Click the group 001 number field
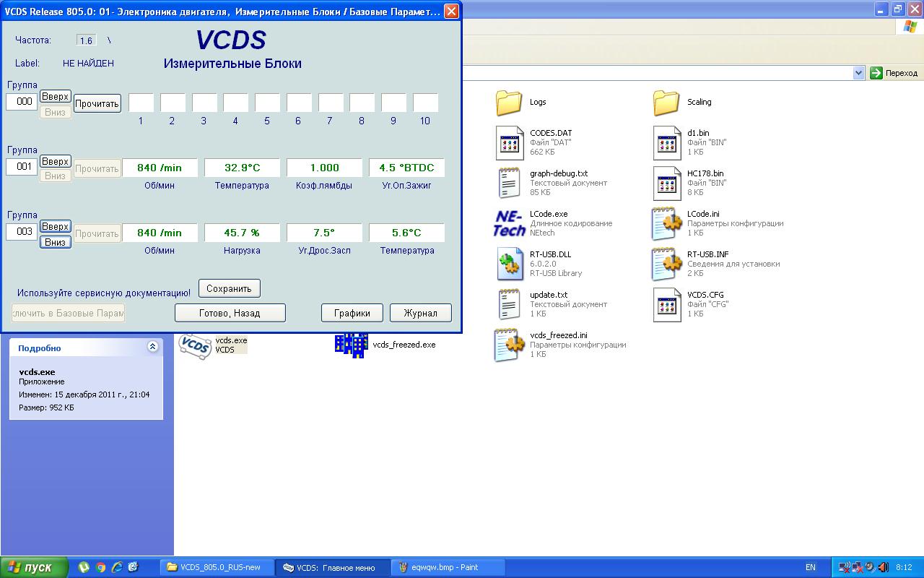 click(x=22, y=167)
